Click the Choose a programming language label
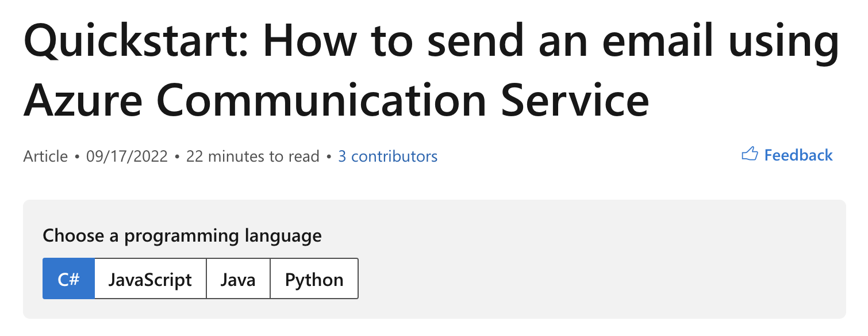The width and height of the screenshot is (868, 336). [182, 236]
